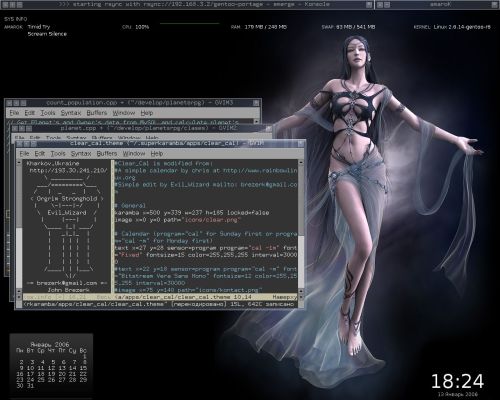Click the RAM 179 MB / 248 MB readout
500x400 pixels.
point(259,27)
